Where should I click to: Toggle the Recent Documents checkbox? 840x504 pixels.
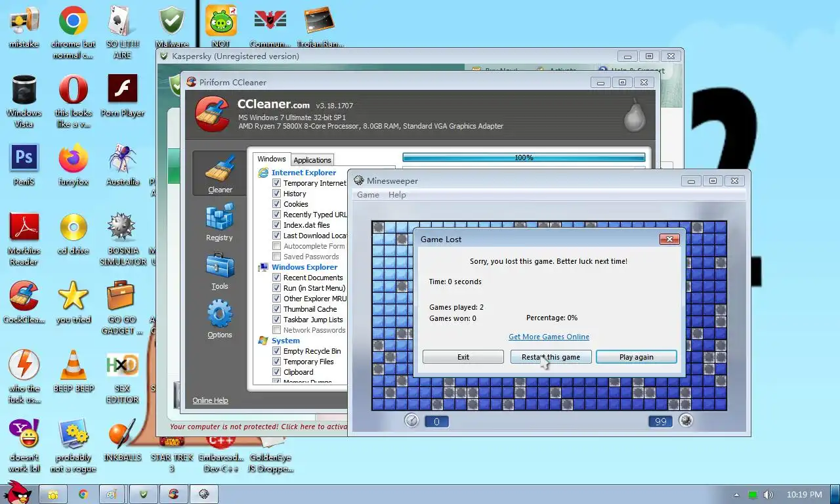pos(277,278)
